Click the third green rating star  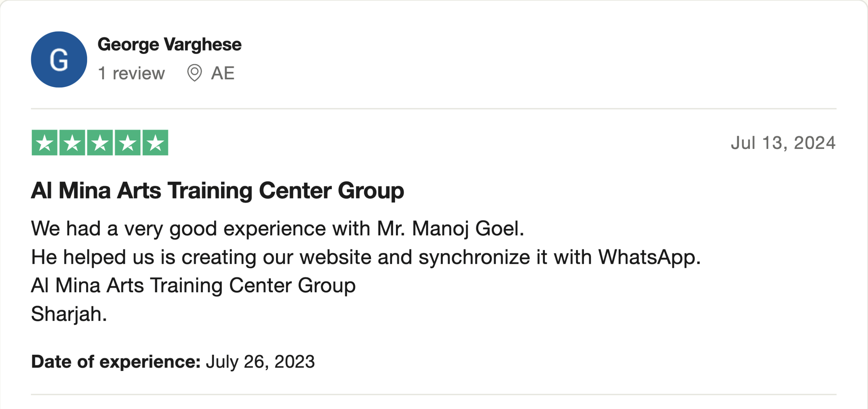pos(100,143)
